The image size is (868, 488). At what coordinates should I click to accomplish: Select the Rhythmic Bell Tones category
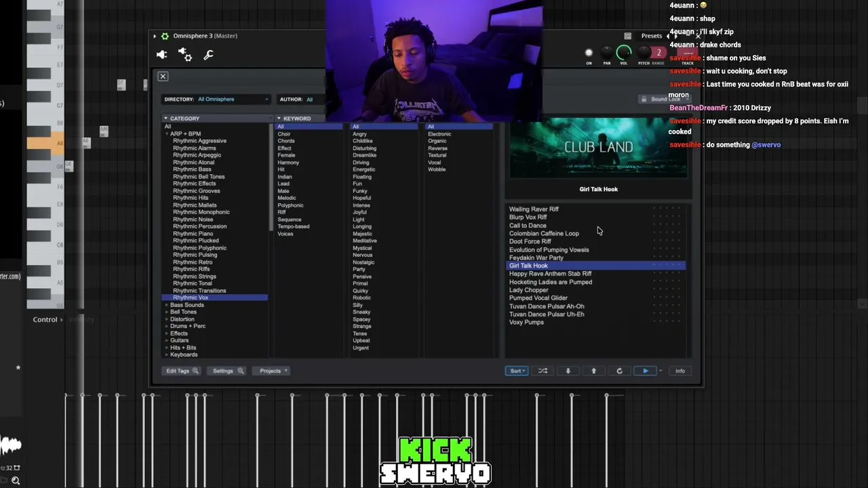coord(199,177)
